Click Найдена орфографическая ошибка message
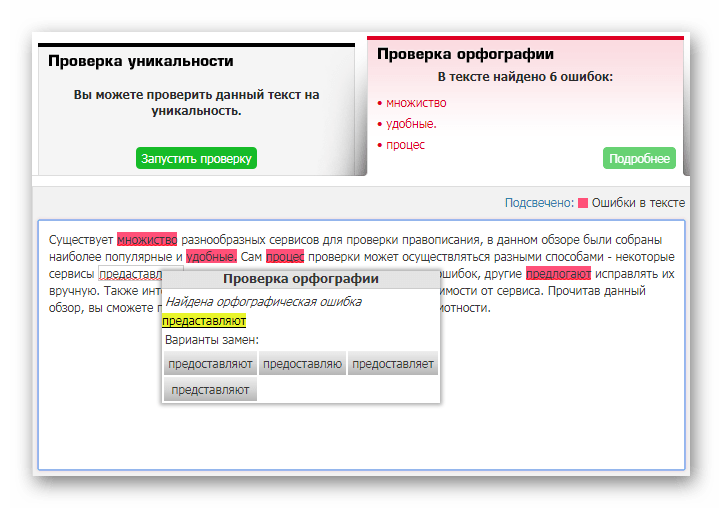722x508 pixels. click(263, 302)
